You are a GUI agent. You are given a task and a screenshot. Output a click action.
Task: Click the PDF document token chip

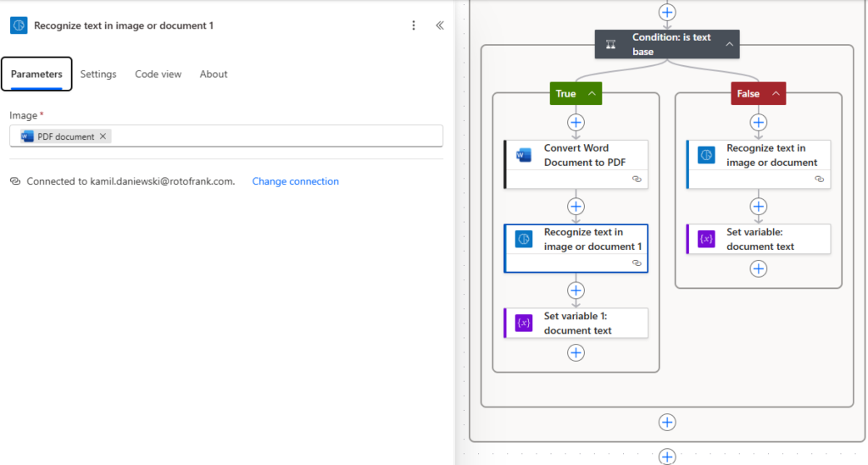tap(65, 136)
